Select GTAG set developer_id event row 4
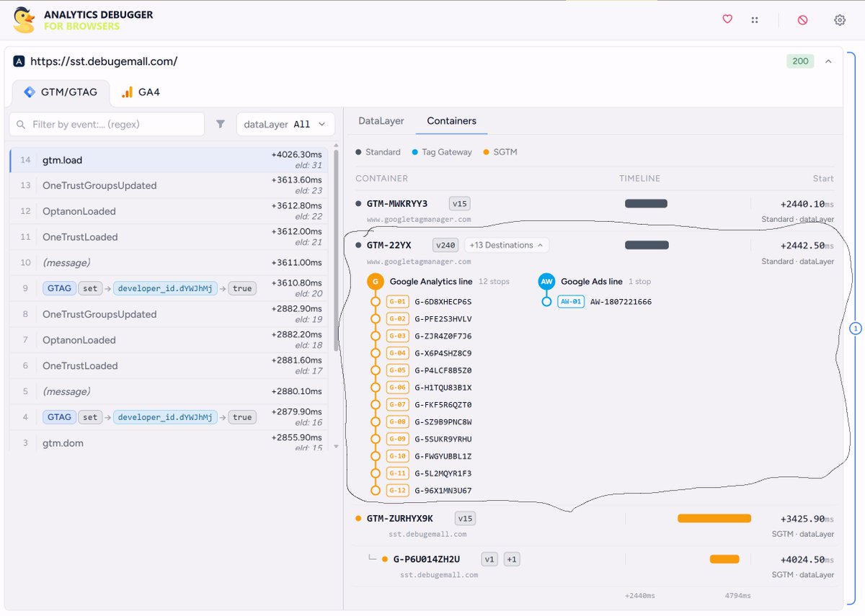The width and height of the screenshot is (865, 616). pyautogui.click(x=169, y=417)
